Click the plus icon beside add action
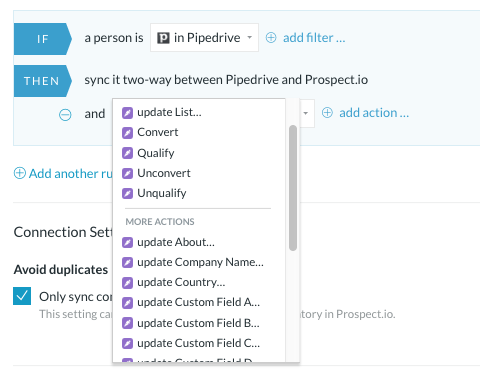The width and height of the screenshot is (480, 375). 327,113
